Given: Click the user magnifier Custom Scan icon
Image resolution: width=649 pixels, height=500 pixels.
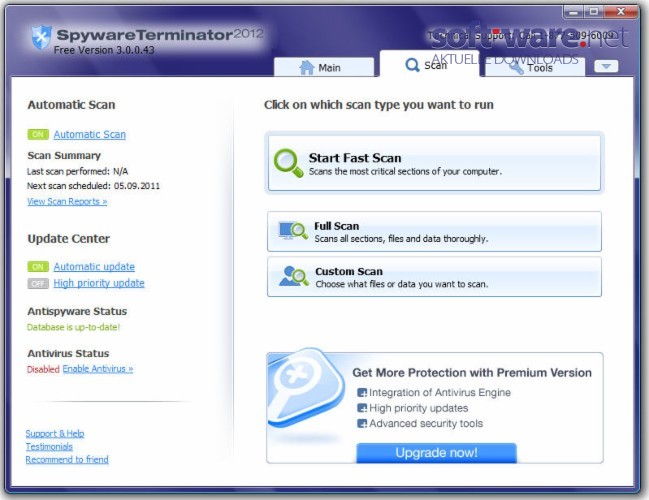Looking at the screenshot, I should point(294,276).
